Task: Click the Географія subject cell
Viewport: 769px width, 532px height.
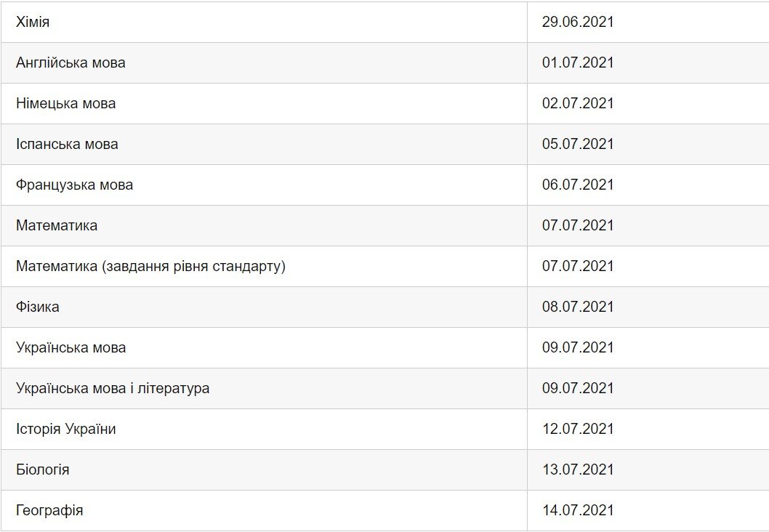Action: pos(49,510)
